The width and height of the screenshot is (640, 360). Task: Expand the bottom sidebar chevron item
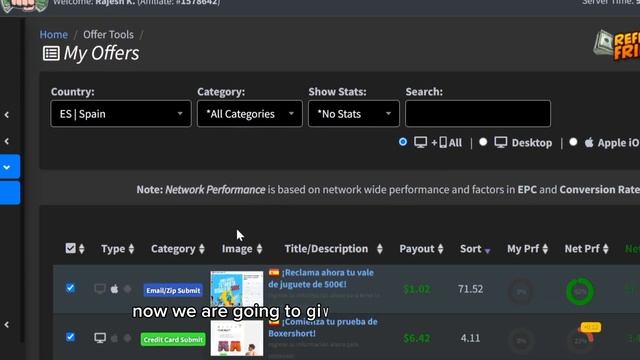[7, 325]
